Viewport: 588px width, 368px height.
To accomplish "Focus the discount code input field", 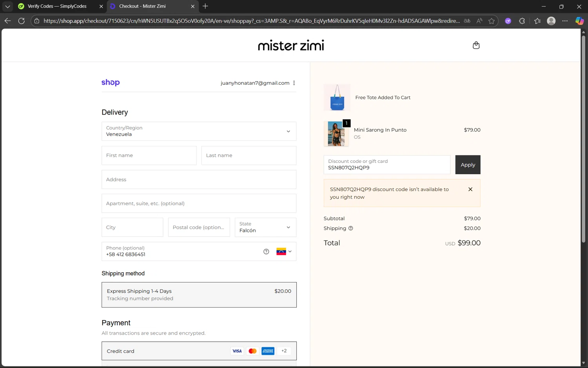I will [x=387, y=165].
